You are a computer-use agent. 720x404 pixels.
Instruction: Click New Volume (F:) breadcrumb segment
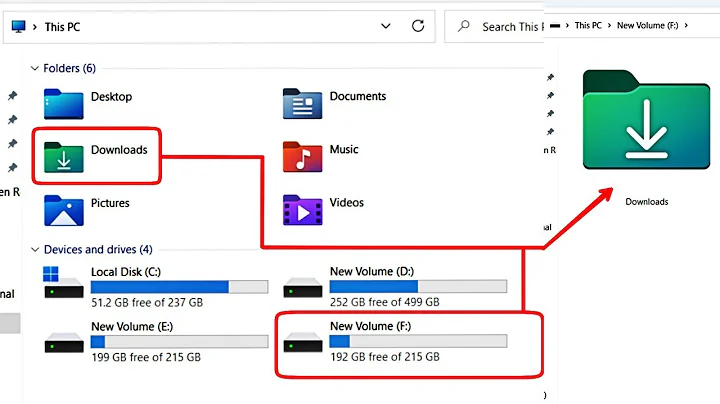[x=647, y=26]
